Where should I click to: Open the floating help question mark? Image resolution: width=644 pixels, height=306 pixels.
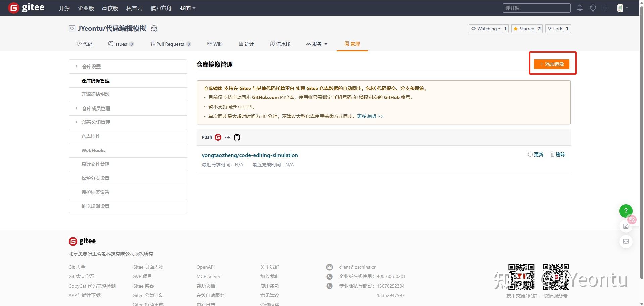625,211
